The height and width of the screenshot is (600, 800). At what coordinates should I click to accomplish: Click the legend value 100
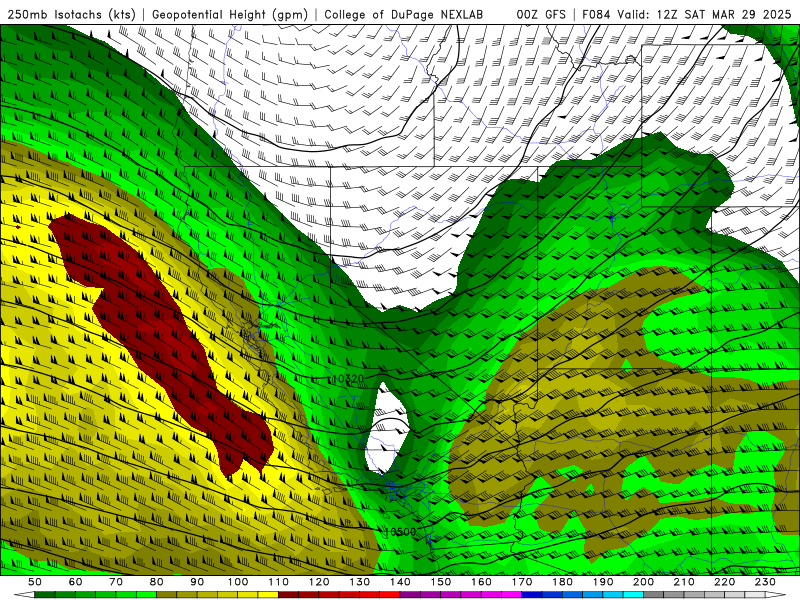(238, 582)
